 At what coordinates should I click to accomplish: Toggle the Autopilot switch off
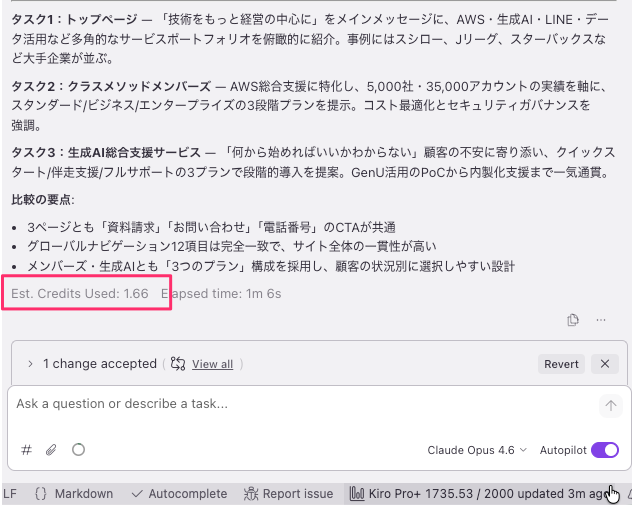[x=605, y=450]
